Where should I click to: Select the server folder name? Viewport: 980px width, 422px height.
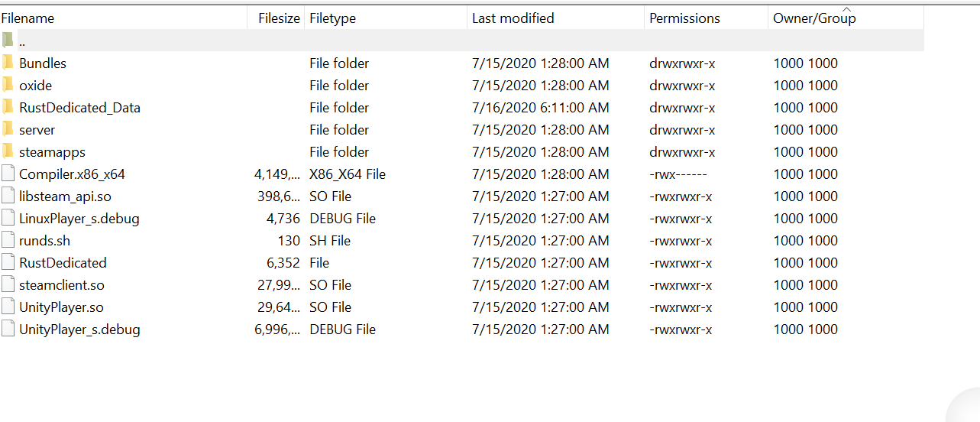[37, 129]
